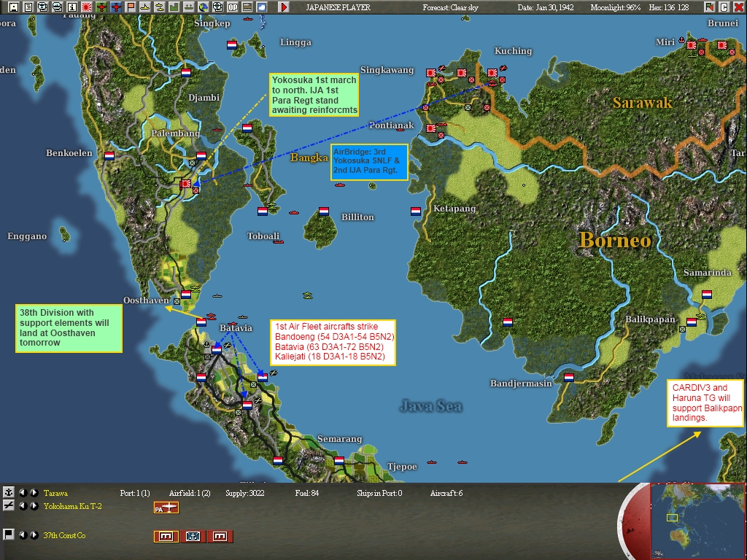
Task: Select the blue anchor naval unit counter
Action: pos(193,537)
